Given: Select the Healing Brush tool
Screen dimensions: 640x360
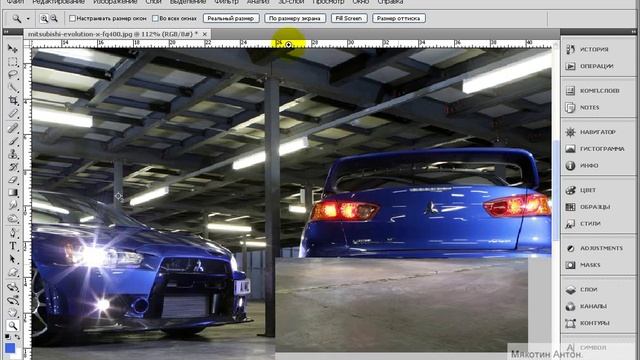Looking at the screenshot, I should click(13, 128).
